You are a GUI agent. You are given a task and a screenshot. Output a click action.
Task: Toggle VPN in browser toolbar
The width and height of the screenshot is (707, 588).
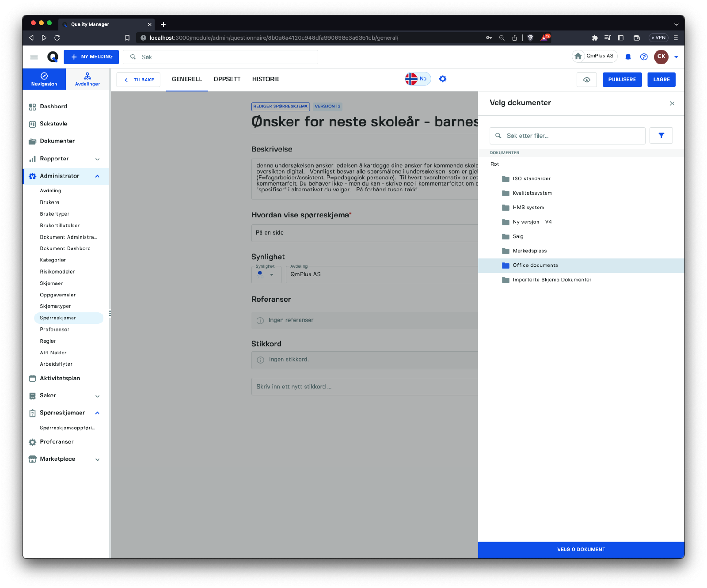click(658, 38)
